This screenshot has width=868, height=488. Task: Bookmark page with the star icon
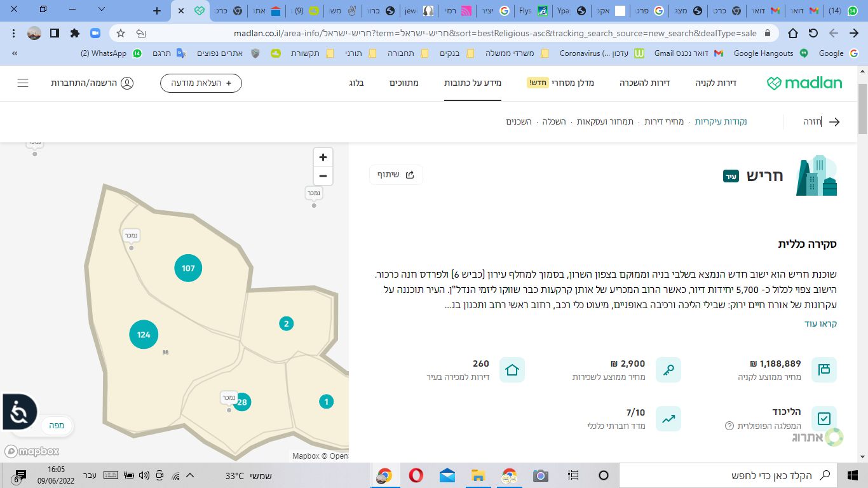(121, 33)
